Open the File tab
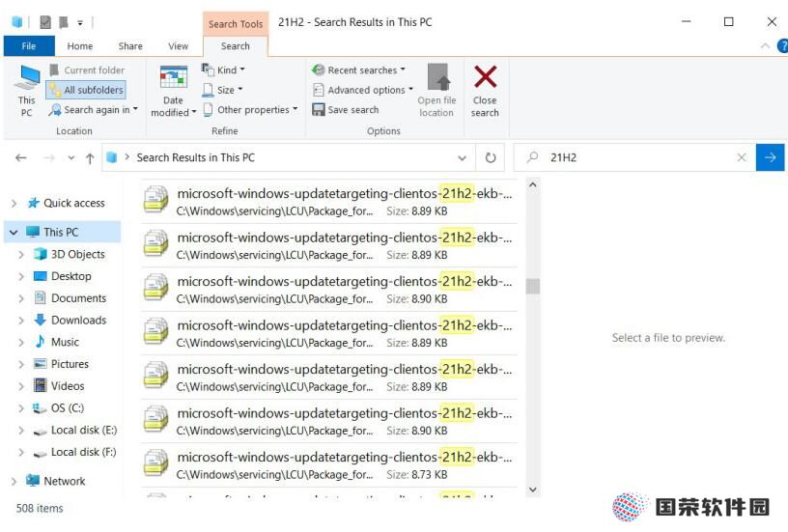This screenshot has height=532, width=788. click(x=29, y=46)
